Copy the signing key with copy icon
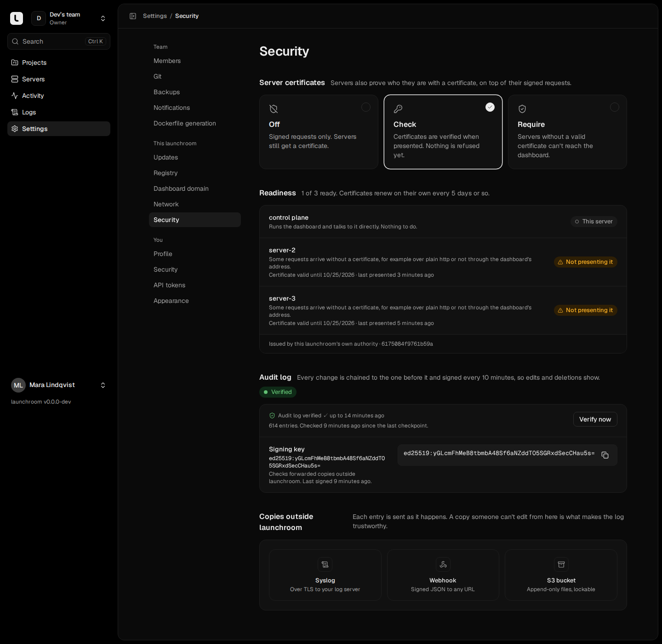This screenshot has width=662, height=644. tap(605, 455)
